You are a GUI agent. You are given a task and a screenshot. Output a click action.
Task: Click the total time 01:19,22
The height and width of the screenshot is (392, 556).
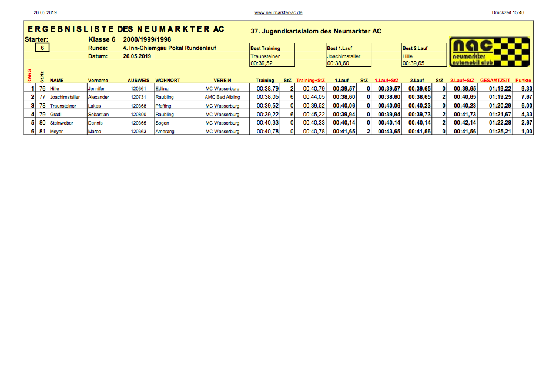[500, 89]
